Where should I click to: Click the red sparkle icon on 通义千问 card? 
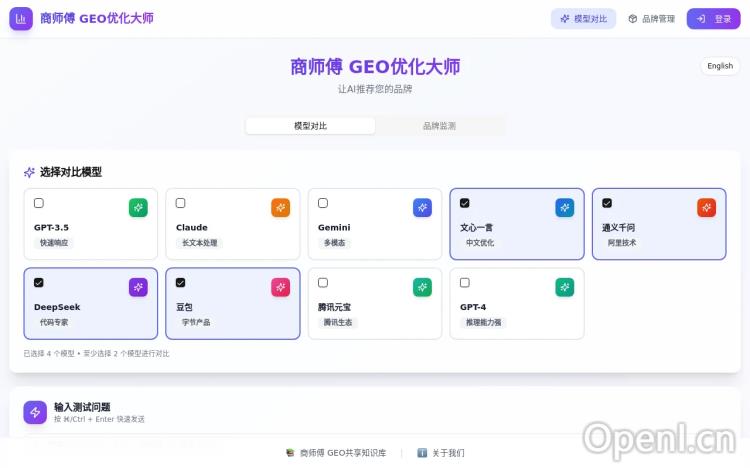(706, 208)
